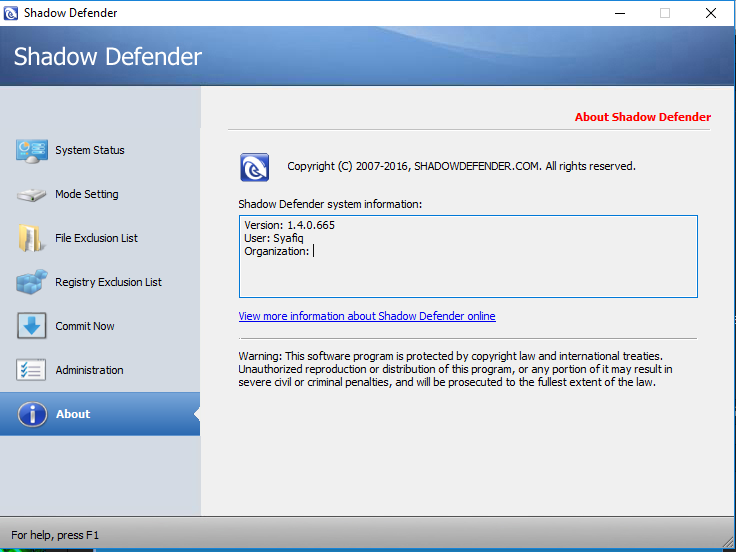Click the About info icon
The height and width of the screenshot is (552, 736).
click(x=32, y=414)
